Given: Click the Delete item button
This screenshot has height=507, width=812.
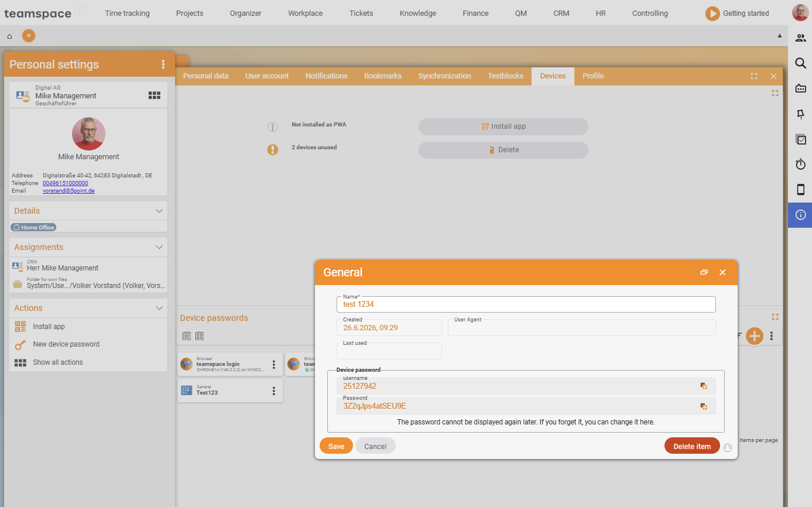Looking at the screenshot, I should 692,446.
